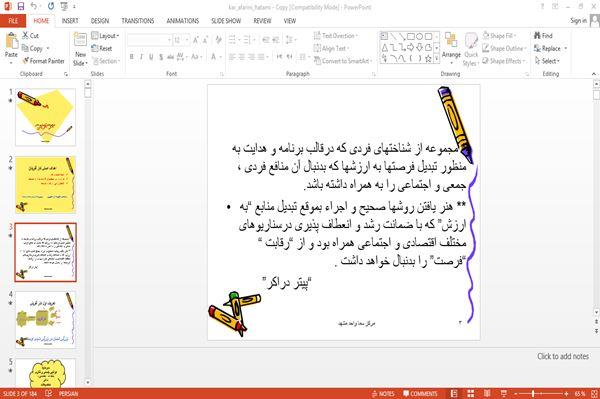Toggle text Shadow formatting
The height and width of the screenshot is (399, 600).
pos(161,57)
